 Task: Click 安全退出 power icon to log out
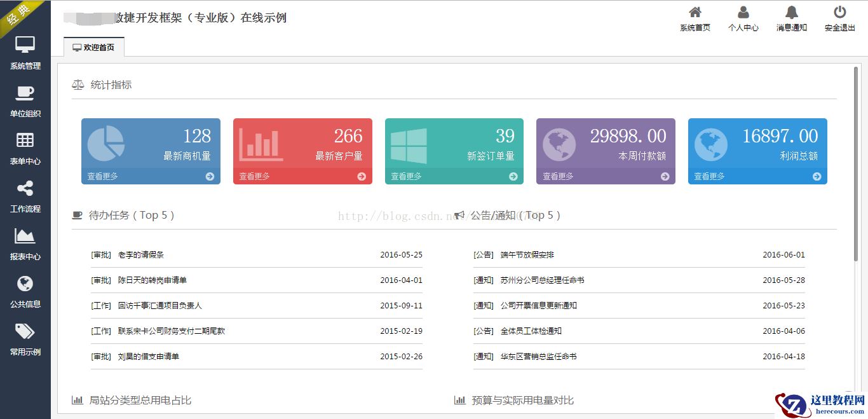pyautogui.click(x=839, y=13)
